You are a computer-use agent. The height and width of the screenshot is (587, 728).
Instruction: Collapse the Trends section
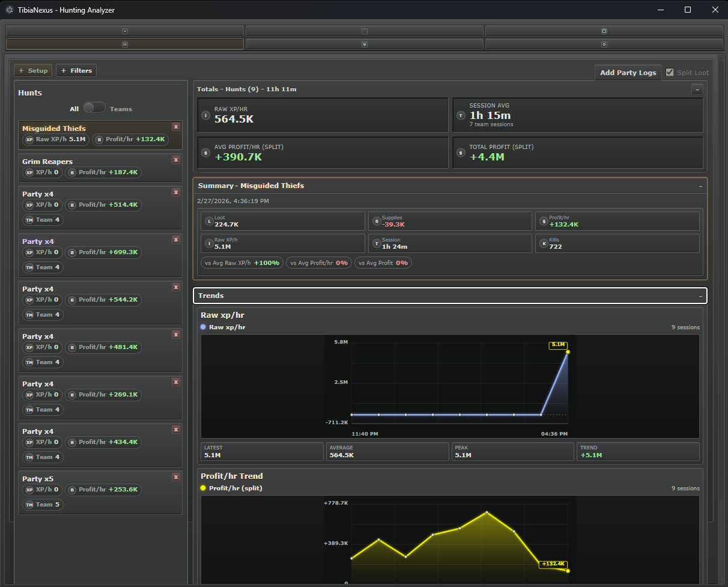(x=700, y=295)
